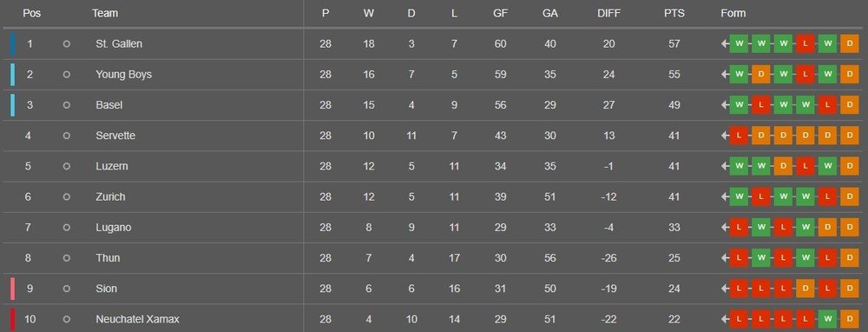Click the form arrow icon in Basel's row
868x332 pixels.
[725, 105]
